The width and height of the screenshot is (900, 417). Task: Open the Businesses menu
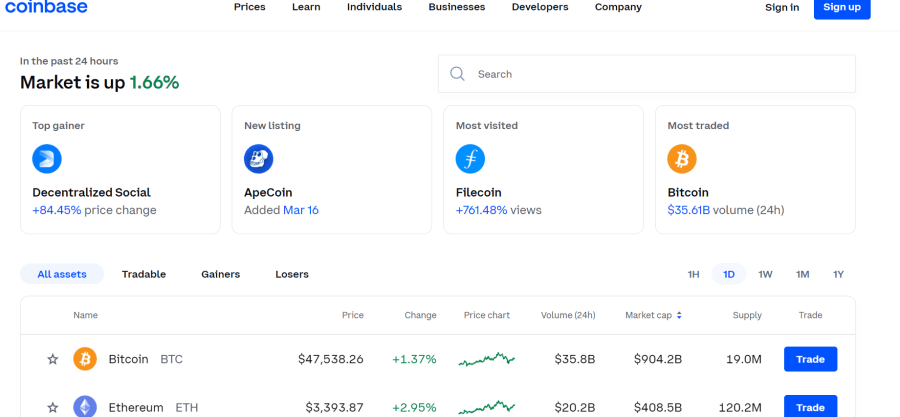[457, 7]
